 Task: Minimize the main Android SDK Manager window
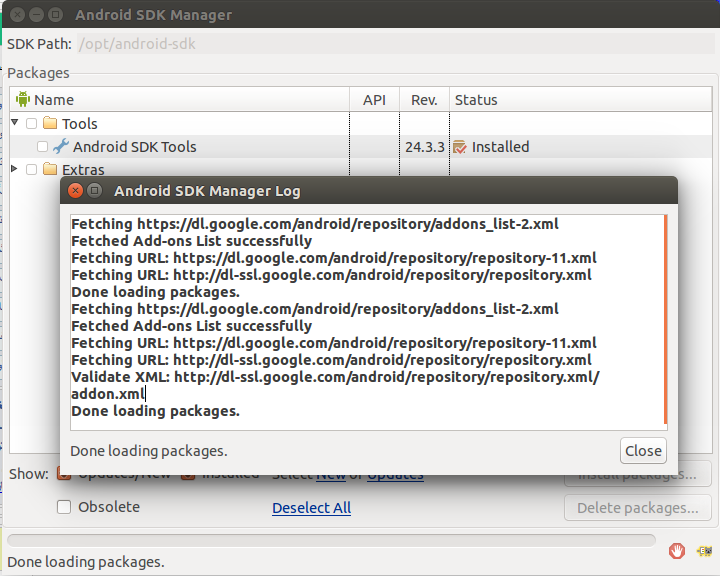tap(36, 15)
